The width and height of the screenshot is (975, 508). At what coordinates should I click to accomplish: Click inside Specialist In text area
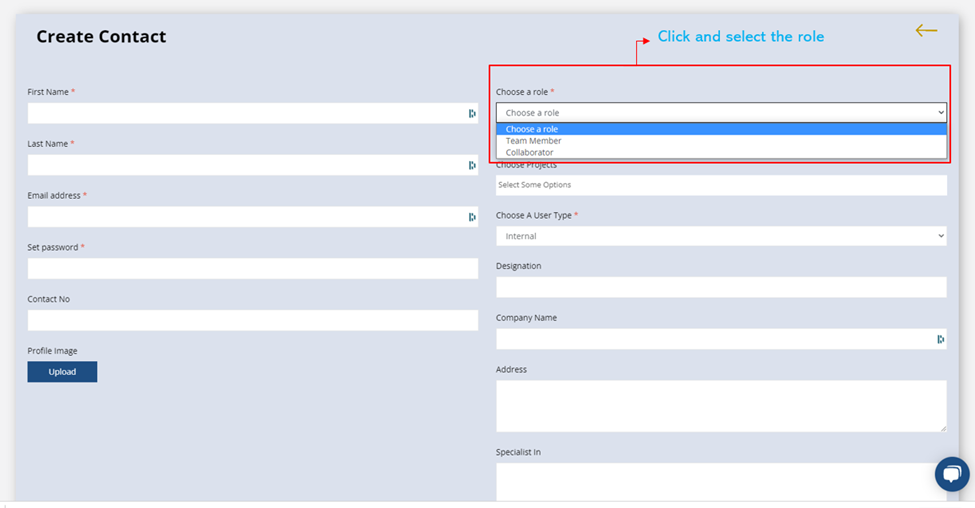point(721,482)
